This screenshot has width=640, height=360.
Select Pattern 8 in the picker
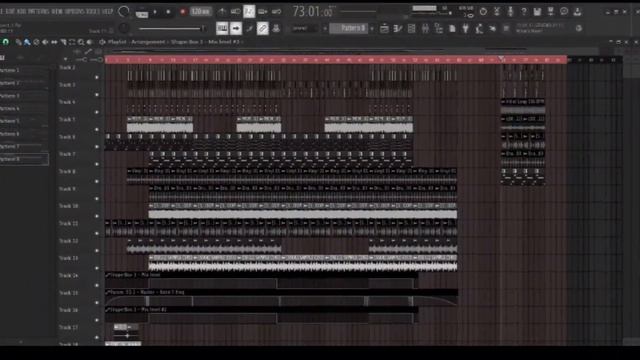24,159
